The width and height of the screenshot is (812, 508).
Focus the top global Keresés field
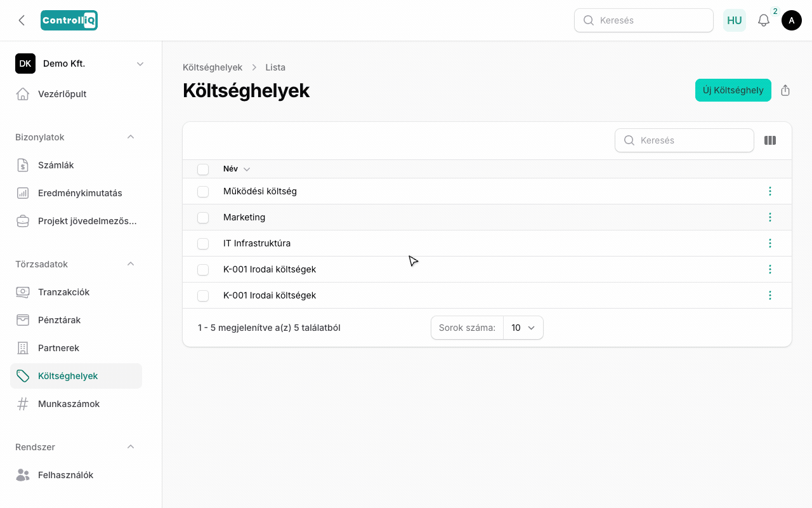click(644, 20)
